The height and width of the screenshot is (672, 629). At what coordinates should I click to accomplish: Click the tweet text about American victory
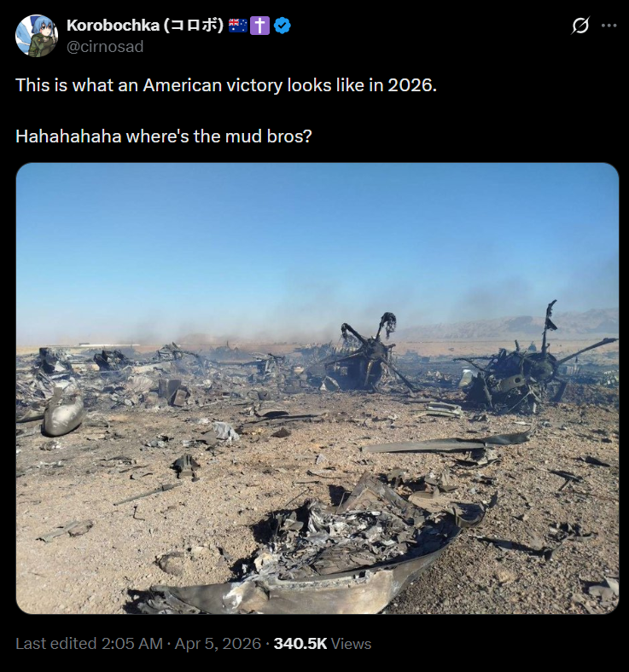(226, 85)
